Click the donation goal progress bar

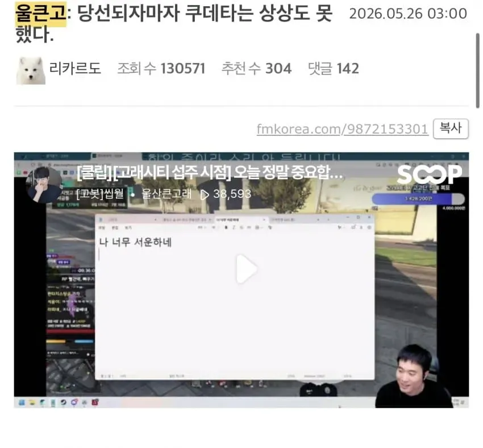pos(418,199)
